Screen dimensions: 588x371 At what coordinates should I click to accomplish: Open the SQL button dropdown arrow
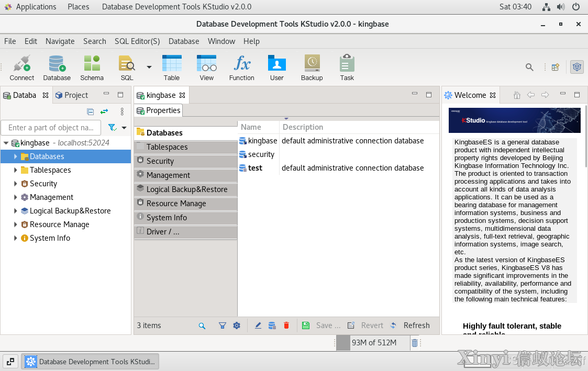149,68
